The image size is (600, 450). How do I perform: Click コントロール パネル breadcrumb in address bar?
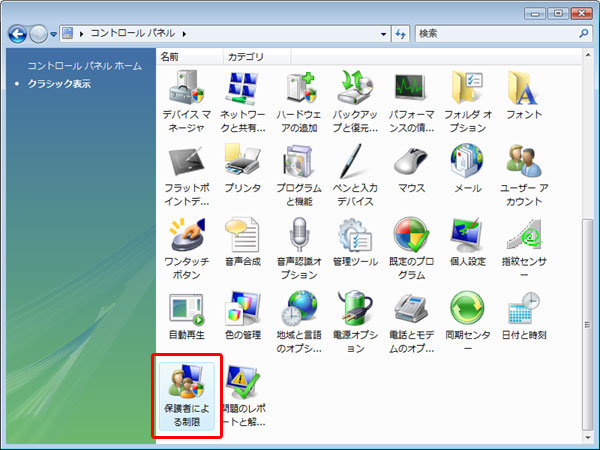point(133,34)
